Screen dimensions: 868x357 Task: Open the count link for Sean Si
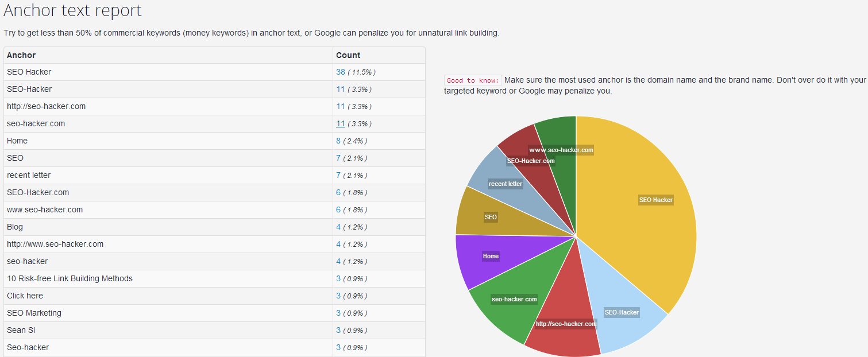click(338, 331)
